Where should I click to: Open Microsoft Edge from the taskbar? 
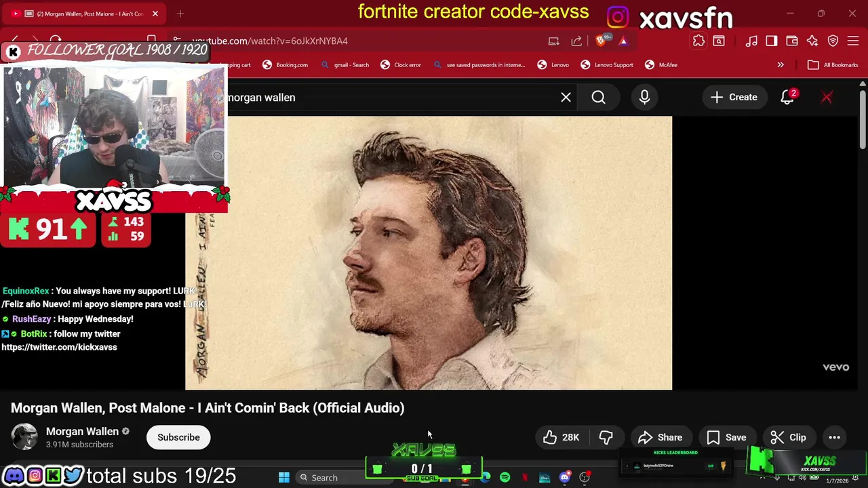click(486, 478)
